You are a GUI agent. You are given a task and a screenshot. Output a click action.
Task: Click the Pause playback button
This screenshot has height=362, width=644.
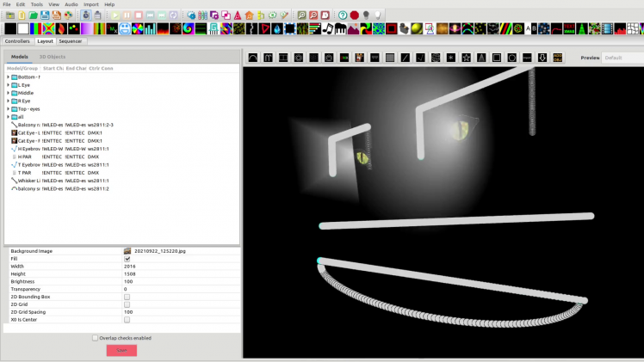[x=127, y=15]
